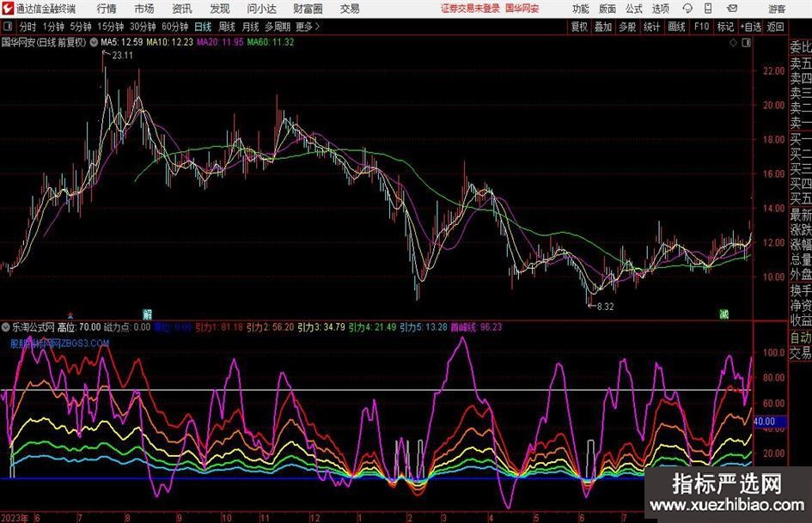The width and height of the screenshot is (812, 523).
Task: Click the 8.32 low price label
Action: 606,307
